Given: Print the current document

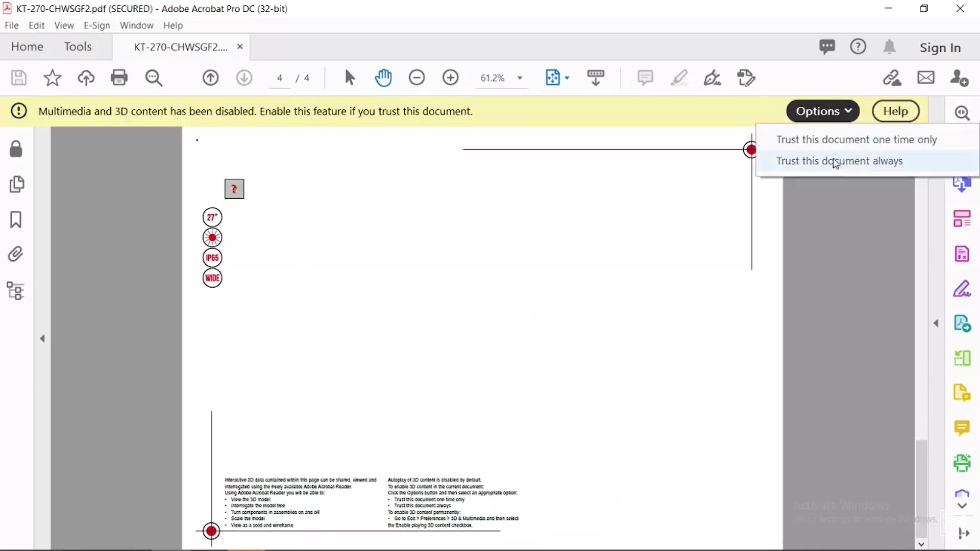Looking at the screenshot, I should [119, 78].
